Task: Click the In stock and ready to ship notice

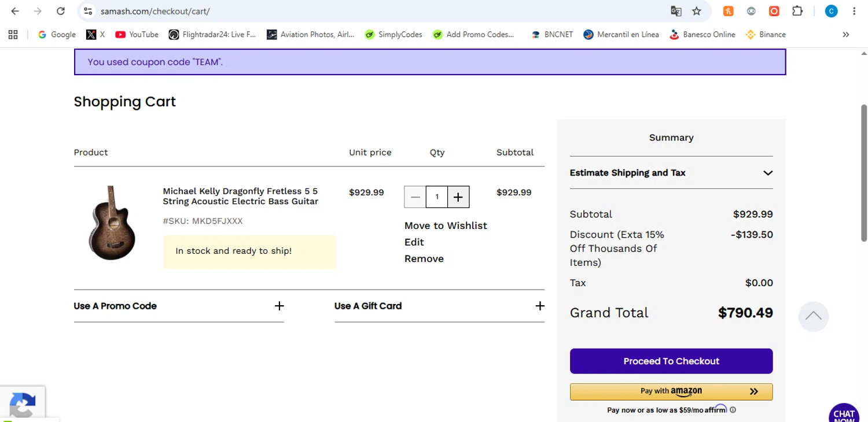Action: click(249, 251)
